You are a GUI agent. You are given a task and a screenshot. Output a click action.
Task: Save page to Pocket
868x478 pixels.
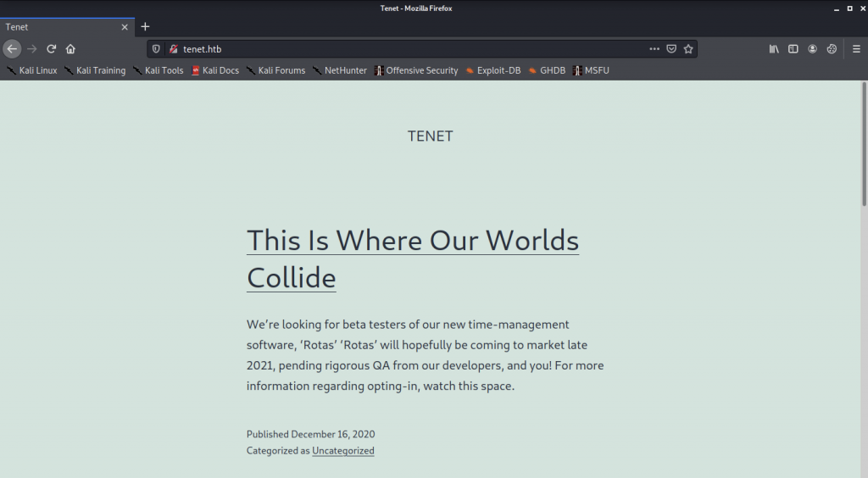click(x=671, y=48)
